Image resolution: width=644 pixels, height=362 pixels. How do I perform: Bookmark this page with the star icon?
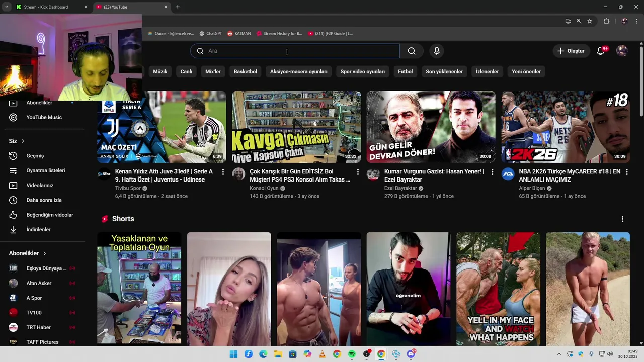click(x=590, y=21)
